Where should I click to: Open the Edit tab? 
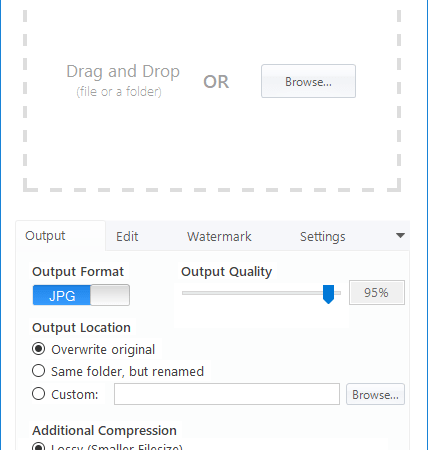127,236
